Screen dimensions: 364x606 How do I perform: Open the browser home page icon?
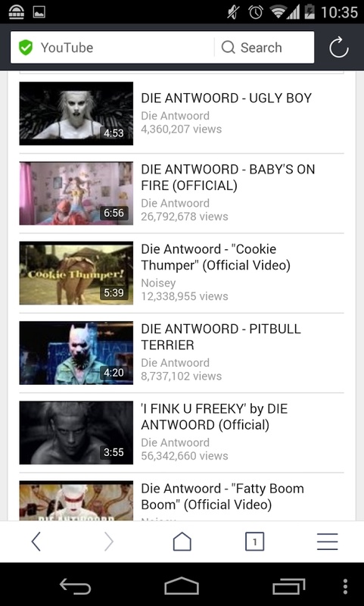pos(182,541)
